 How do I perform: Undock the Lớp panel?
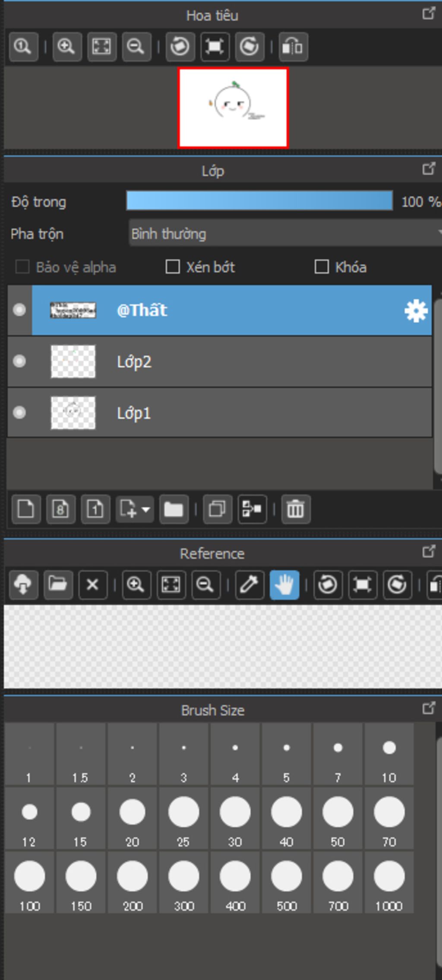[x=428, y=169]
